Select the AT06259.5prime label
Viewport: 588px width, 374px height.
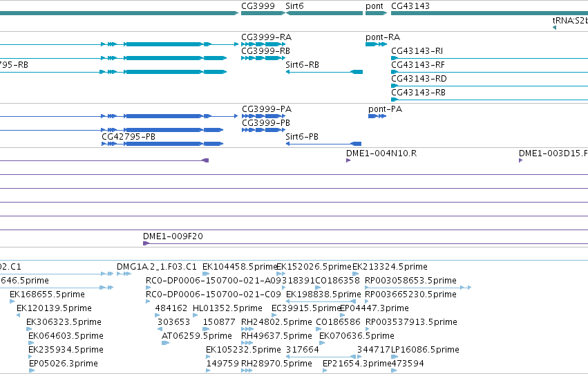click(197, 336)
